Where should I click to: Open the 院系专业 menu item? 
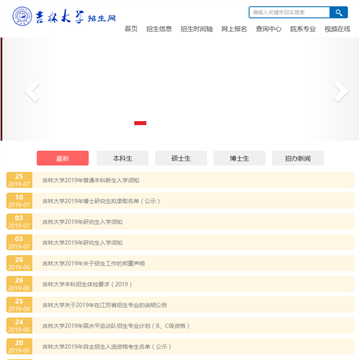point(303,29)
